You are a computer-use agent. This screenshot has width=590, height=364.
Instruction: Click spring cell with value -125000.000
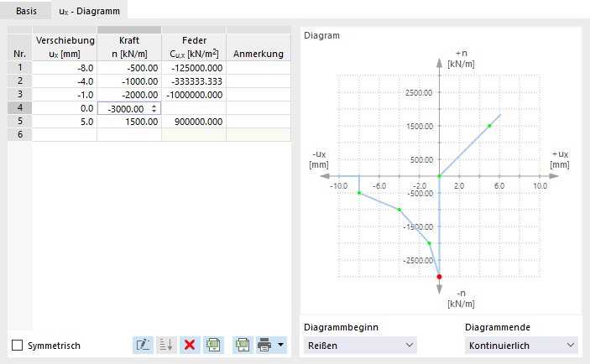(194, 68)
